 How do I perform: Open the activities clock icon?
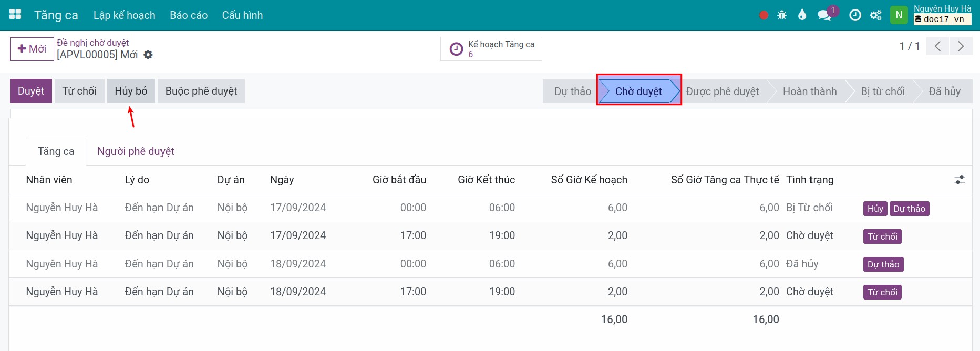855,15
